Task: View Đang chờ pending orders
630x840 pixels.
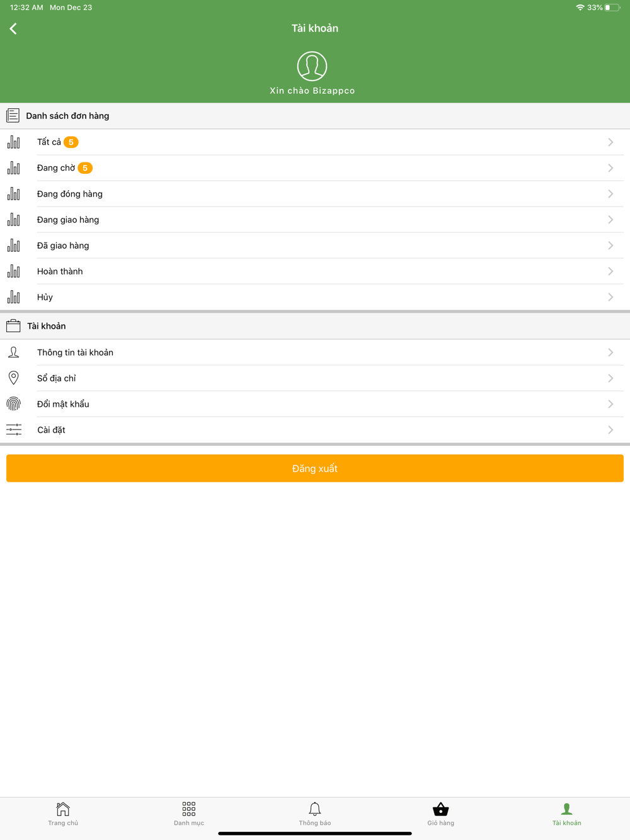Action: pos(315,168)
